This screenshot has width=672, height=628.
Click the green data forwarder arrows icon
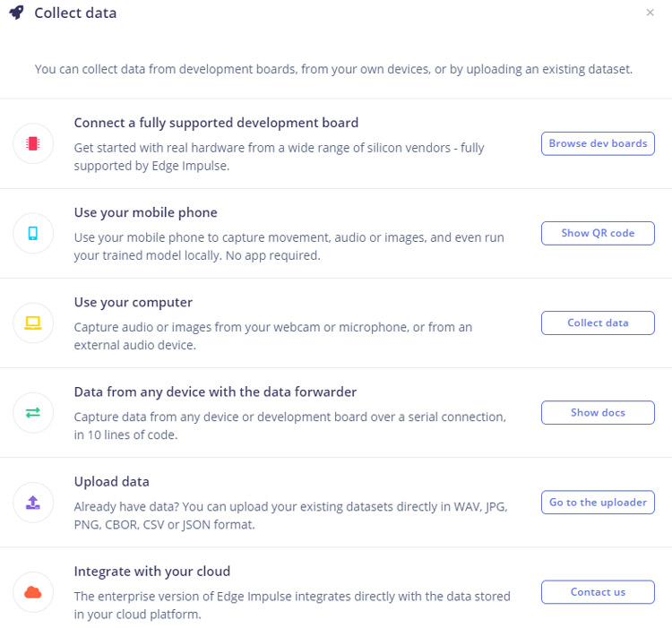click(33, 412)
